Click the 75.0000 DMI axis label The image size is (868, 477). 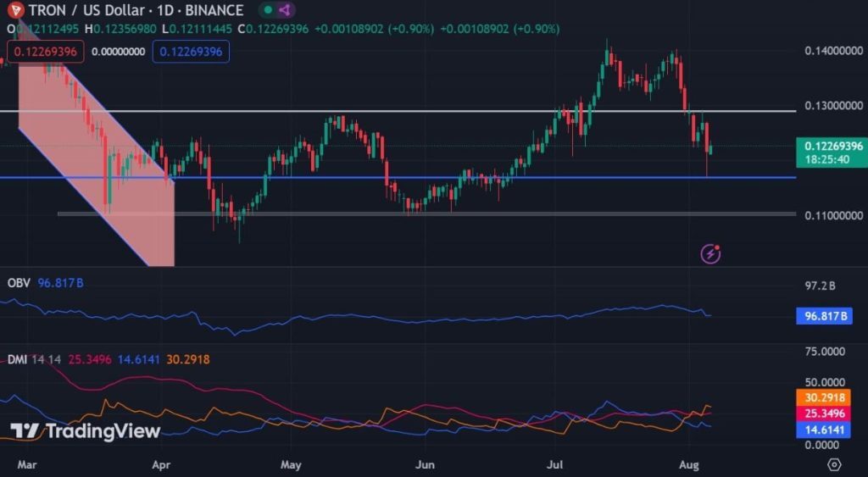pyautogui.click(x=825, y=352)
